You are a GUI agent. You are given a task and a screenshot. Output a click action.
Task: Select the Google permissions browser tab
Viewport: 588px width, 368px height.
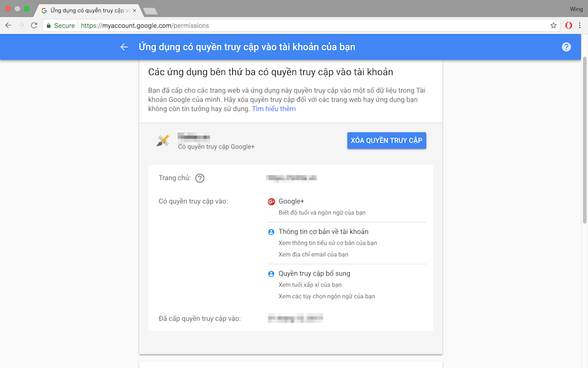tap(89, 10)
